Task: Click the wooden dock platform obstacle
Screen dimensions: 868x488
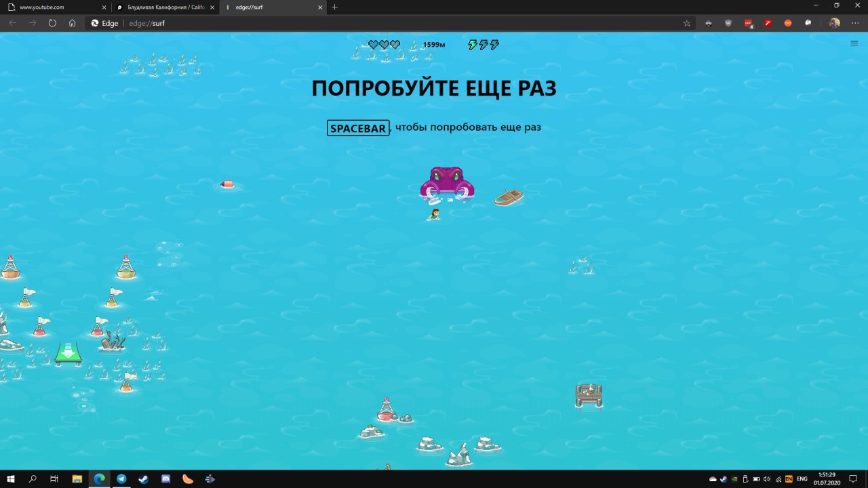Action: coord(589,395)
